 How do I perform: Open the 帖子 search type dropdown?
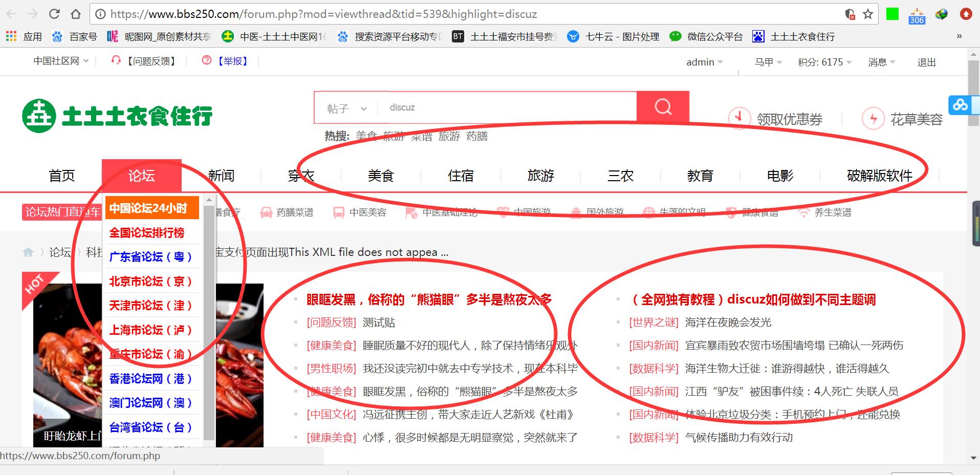[347, 108]
